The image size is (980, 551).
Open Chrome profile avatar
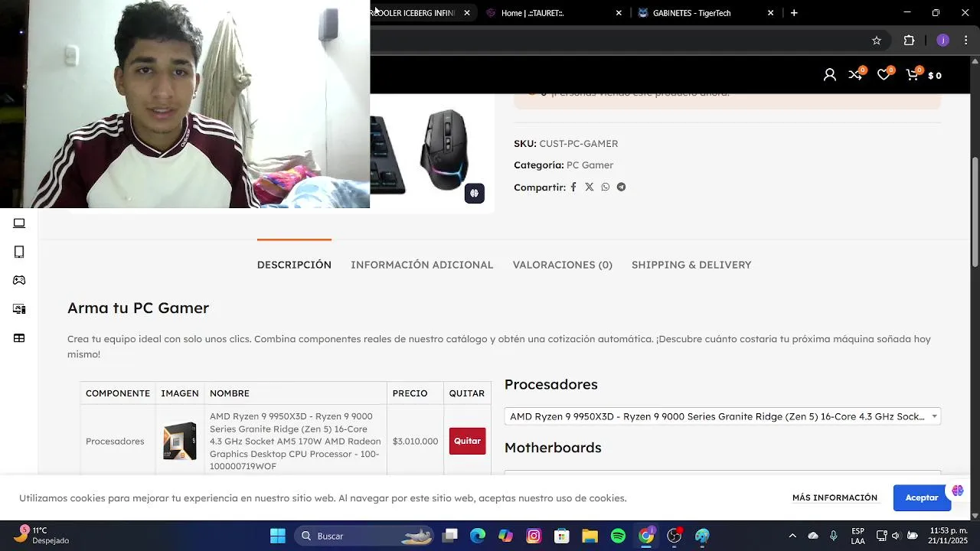[942, 41]
